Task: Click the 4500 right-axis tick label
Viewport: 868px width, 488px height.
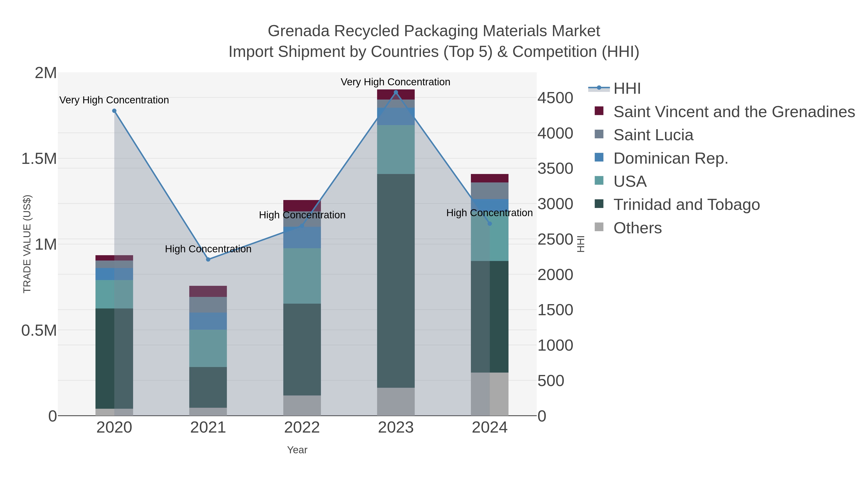Action: pyautogui.click(x=555, y=98)
